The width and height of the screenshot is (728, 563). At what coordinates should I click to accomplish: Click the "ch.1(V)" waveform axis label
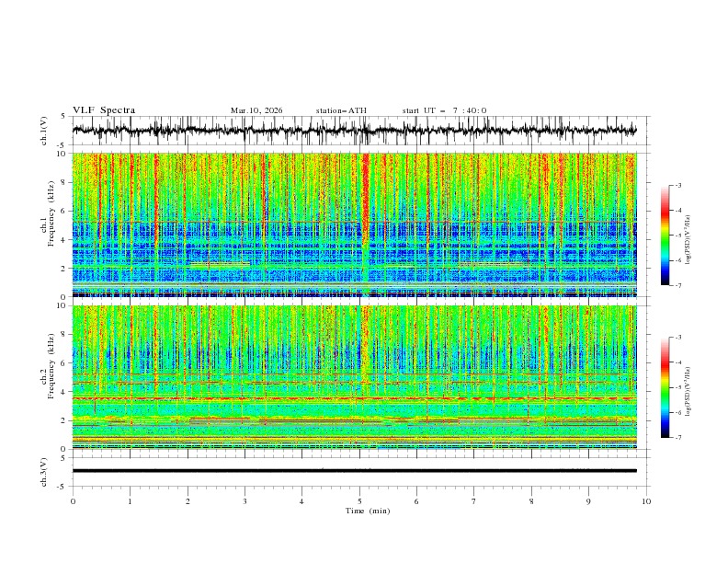point(44,131)
